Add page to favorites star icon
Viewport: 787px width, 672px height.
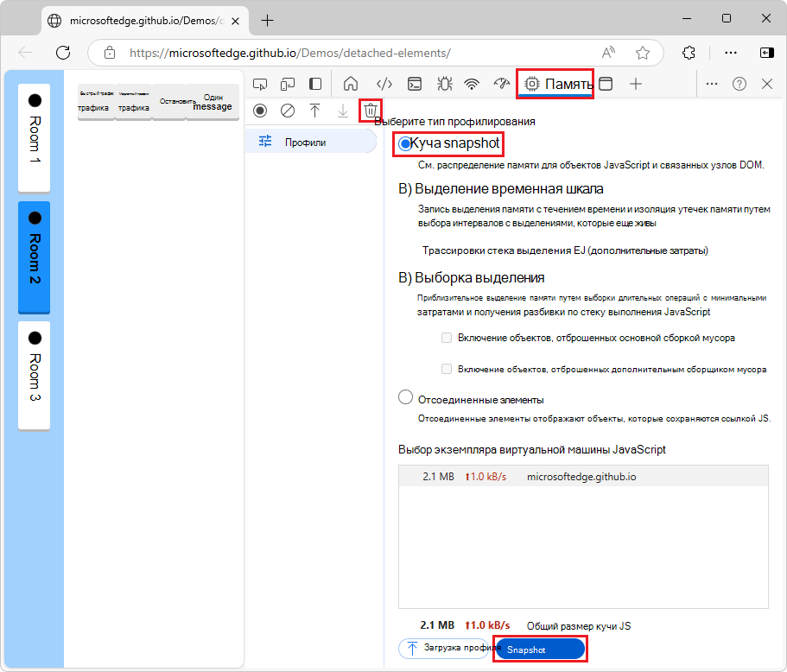click(x=643, y=53)
